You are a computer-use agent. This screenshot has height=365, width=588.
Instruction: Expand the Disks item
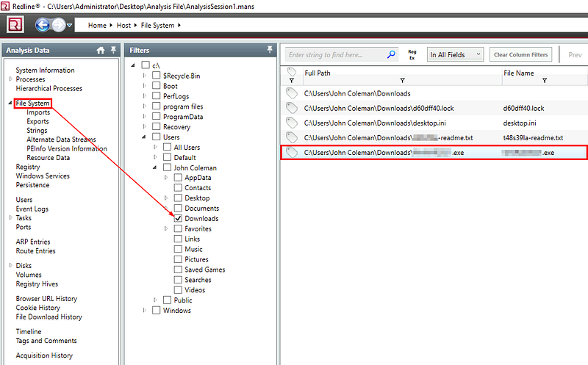pos(11,265)
